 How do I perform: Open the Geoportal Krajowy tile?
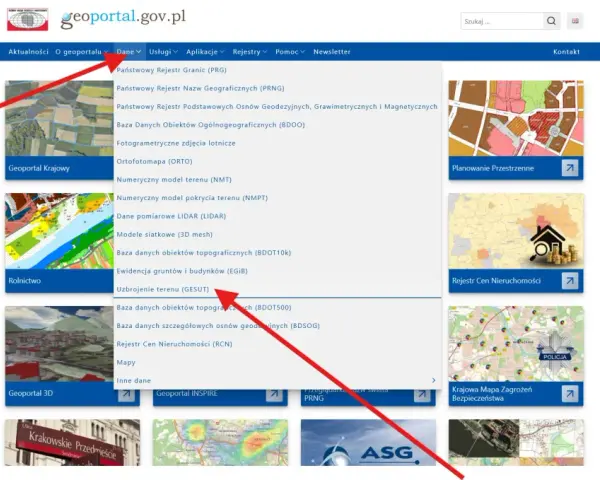coord(59,130)
